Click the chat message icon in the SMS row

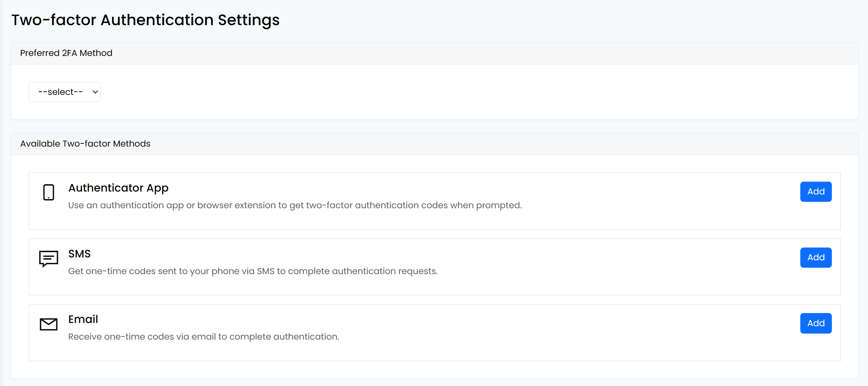coord(49,258)
